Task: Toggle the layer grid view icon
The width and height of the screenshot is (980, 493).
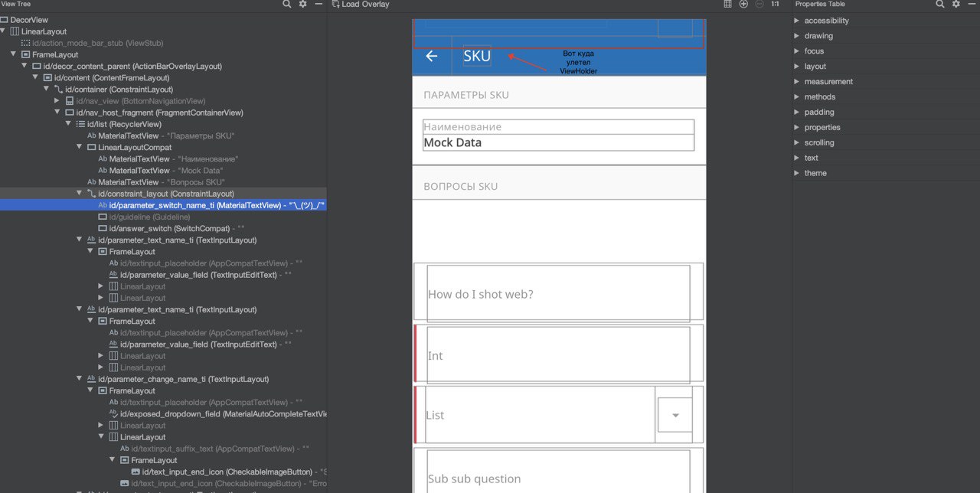Action: click(x=727, y=4)
